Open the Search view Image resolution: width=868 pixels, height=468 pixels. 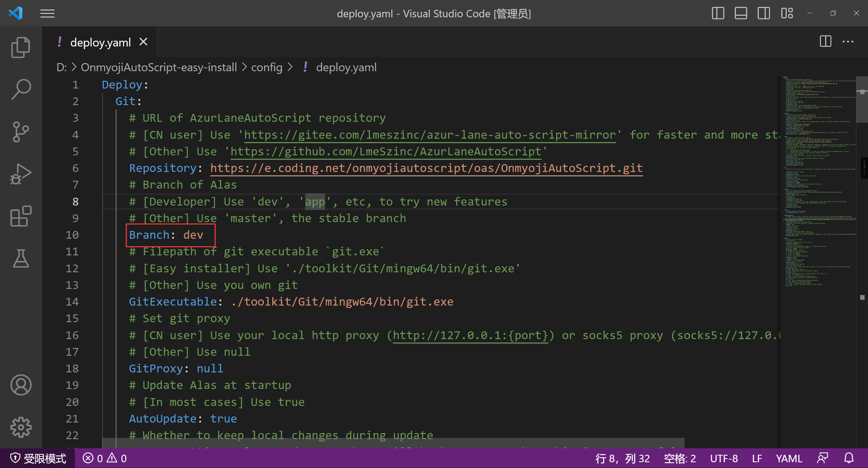click(x=21, y=89)
